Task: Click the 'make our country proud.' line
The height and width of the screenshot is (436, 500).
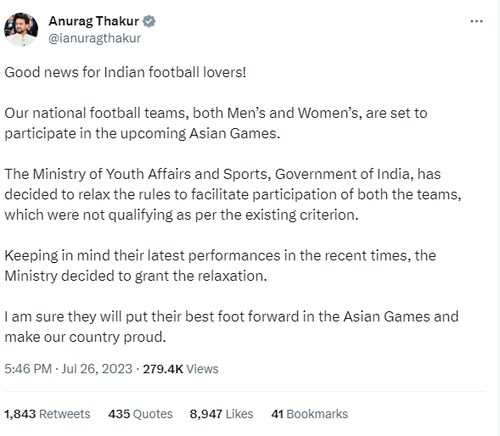Action: 85,337
